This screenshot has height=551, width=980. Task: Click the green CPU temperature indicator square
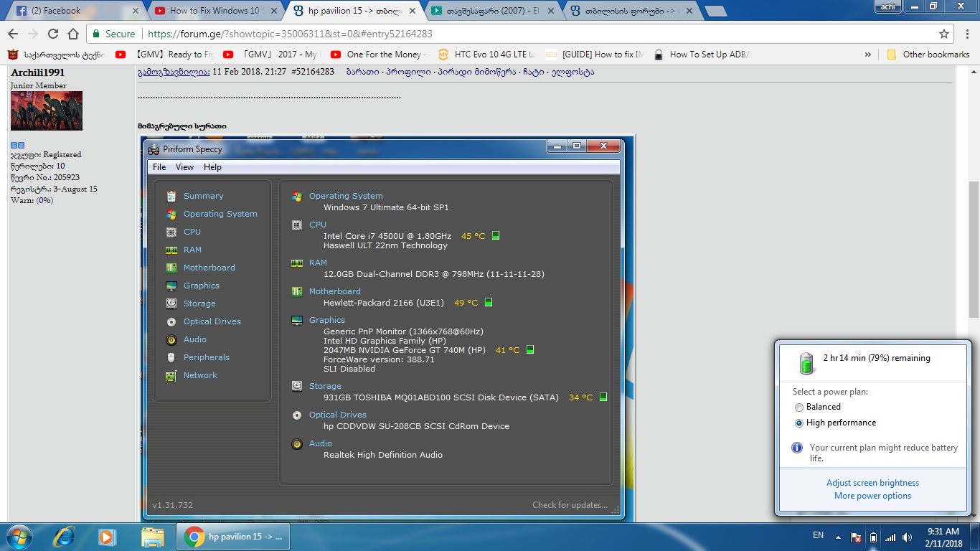496,235
